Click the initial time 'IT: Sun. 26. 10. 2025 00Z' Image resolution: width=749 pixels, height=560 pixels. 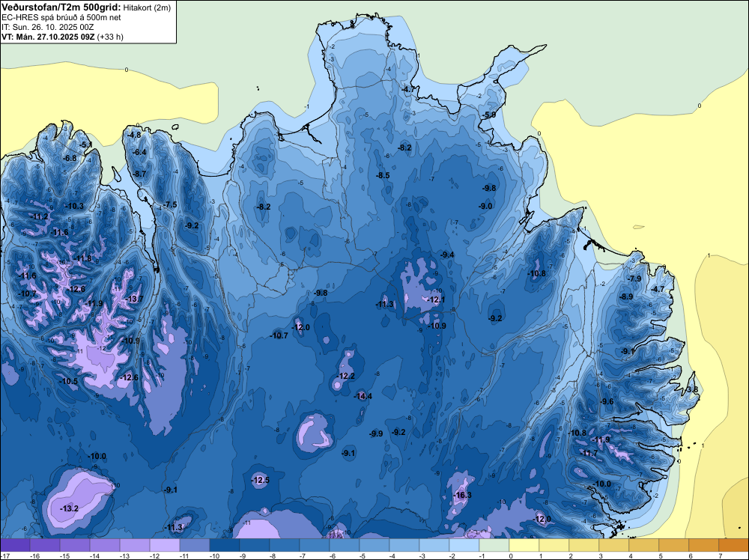[x=48, y=27]
